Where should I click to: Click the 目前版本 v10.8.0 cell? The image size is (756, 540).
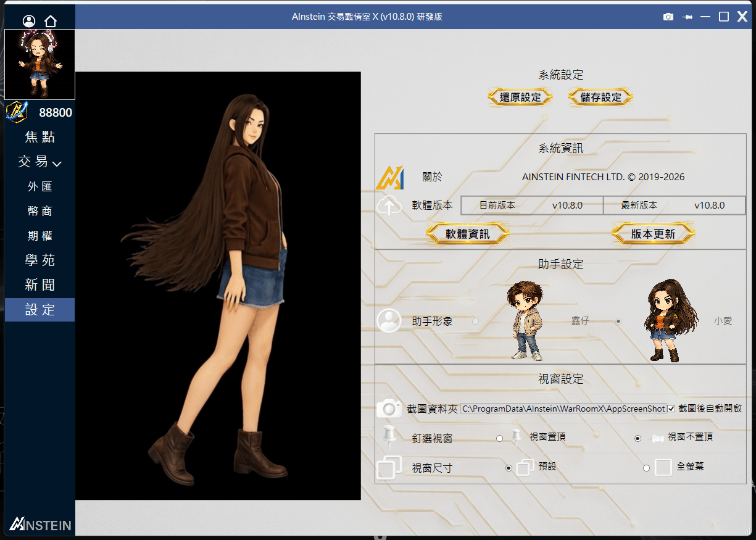(532, 206)
